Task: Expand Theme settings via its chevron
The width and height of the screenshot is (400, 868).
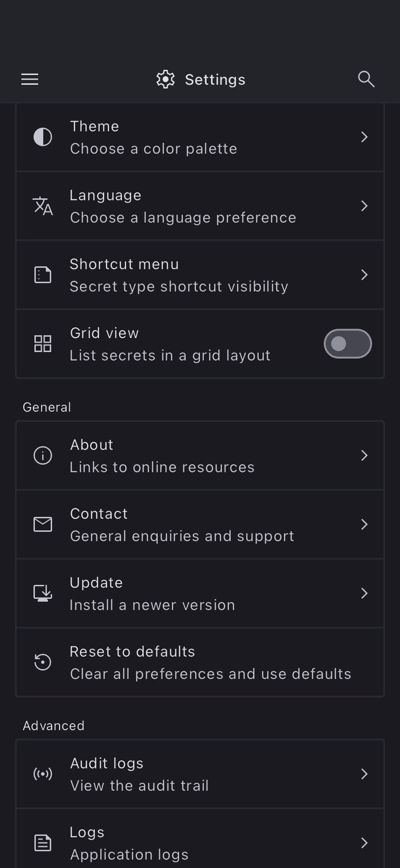Action: pos(364,137)
